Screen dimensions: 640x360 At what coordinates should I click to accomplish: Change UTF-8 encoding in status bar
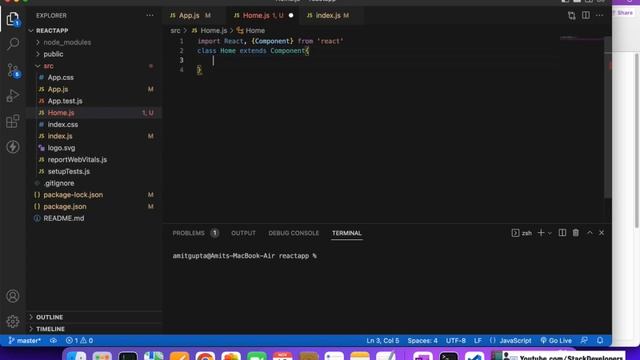pyautogui.click(x=456, y=340)
